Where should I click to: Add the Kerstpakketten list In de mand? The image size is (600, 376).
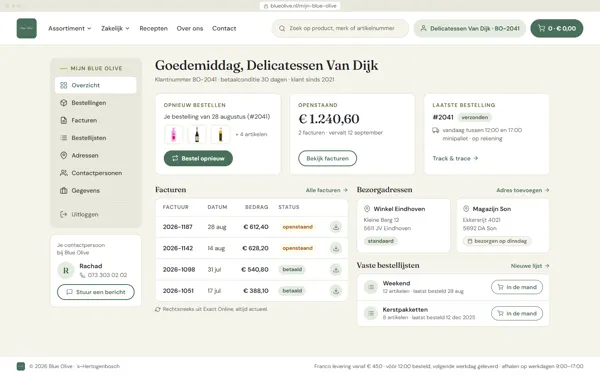coord(517,313)
